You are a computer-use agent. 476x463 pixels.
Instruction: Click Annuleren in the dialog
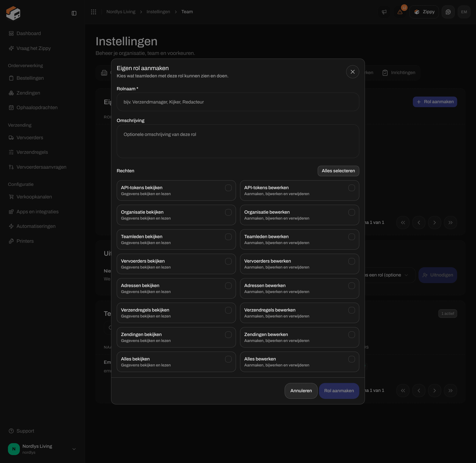tap(301, 391)
